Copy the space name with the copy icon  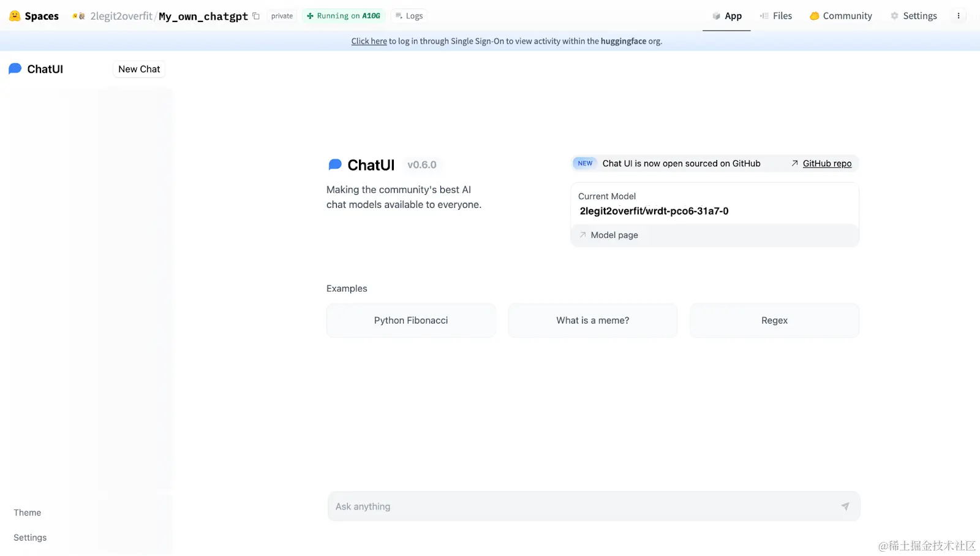[x=256, y=16]
